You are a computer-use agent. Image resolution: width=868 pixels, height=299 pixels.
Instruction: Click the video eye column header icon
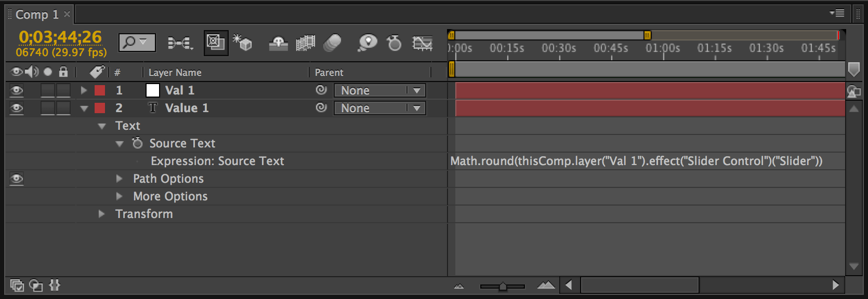point(17,72)
